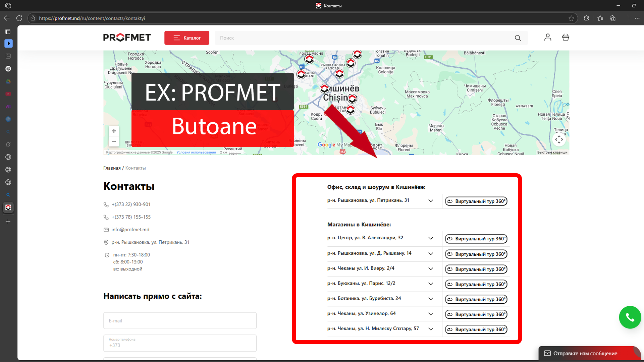Go to Главная breadcrumb link

coord(112,168)
